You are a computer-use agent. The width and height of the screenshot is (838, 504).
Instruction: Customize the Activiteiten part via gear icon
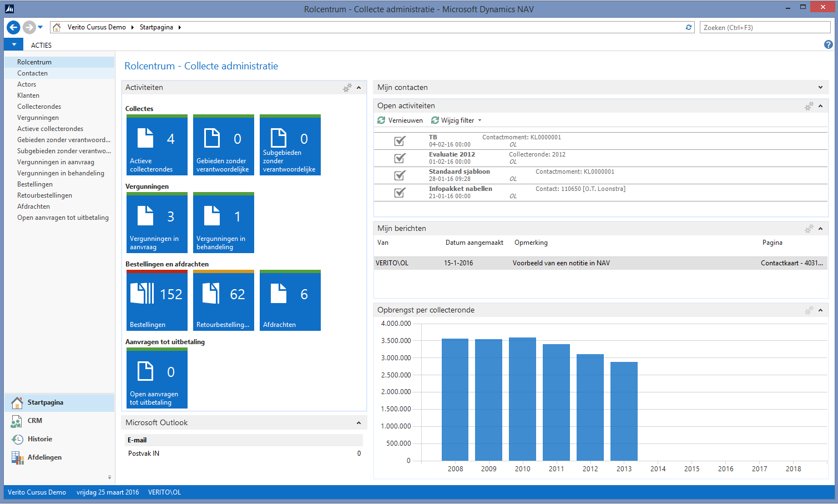point(347,88)
